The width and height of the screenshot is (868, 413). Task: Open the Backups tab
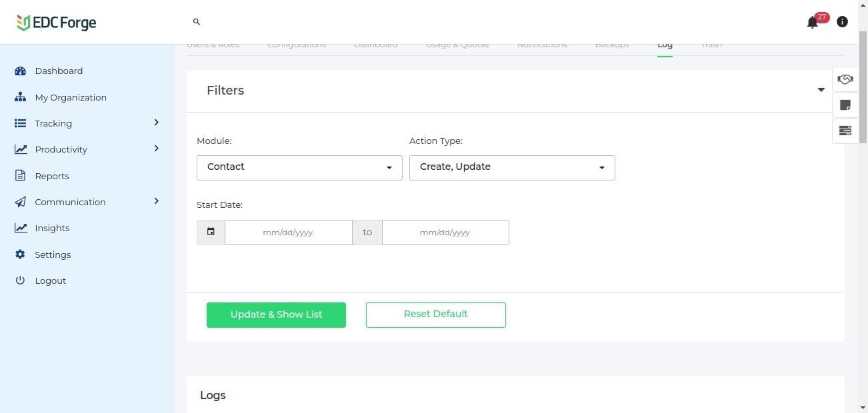(x=612, y=45)
